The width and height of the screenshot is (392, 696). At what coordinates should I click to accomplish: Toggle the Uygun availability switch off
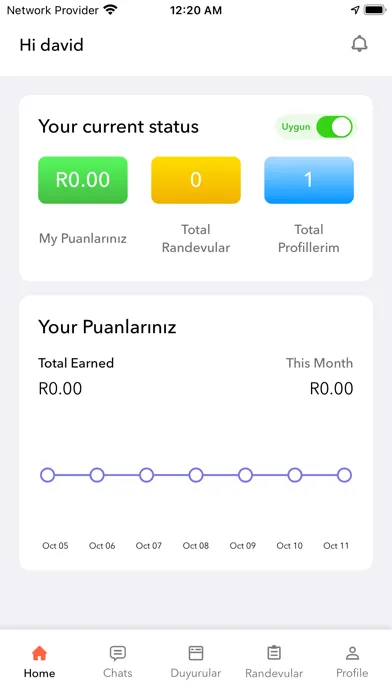(334, 127)
